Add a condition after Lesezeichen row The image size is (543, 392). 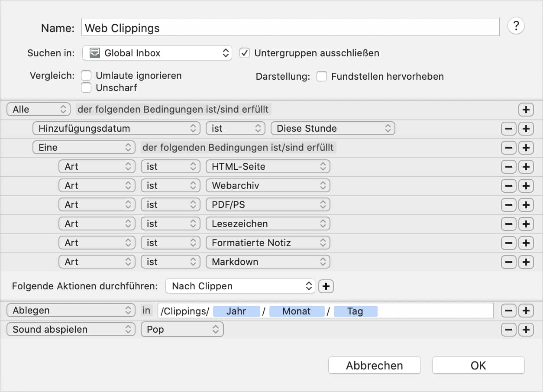[x=526, y=224]
